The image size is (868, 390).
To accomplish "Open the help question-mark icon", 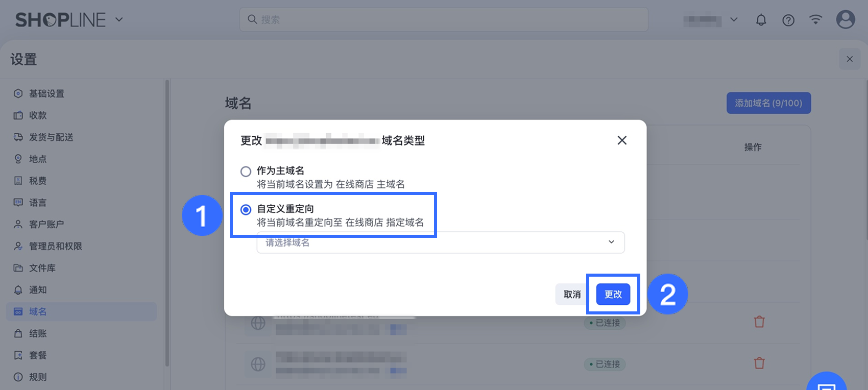I will coord(788,20).
